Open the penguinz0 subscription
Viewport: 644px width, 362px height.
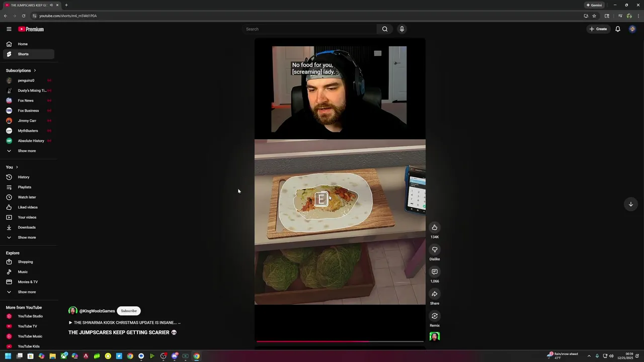(x=29, y=80)
